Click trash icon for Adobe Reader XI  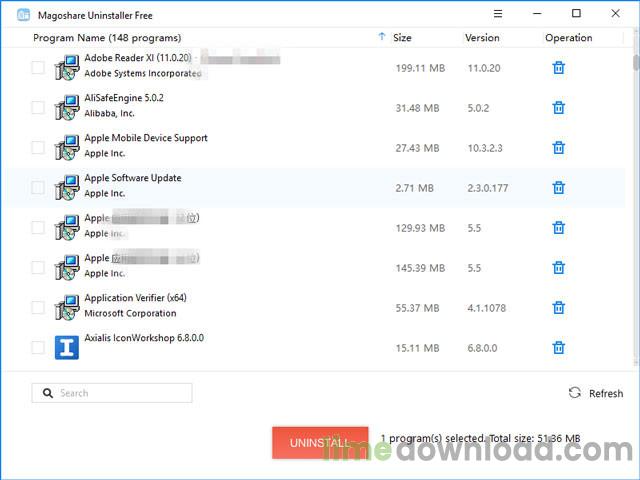click(559, 68)
